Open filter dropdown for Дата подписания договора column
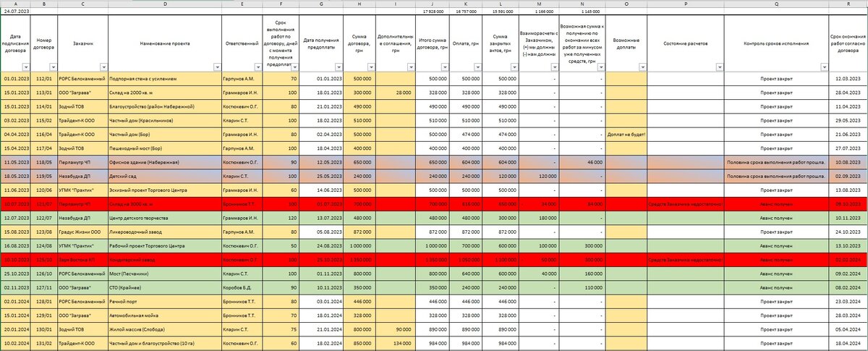The width and height of the screenshot is (868, 351). (25, 67)
